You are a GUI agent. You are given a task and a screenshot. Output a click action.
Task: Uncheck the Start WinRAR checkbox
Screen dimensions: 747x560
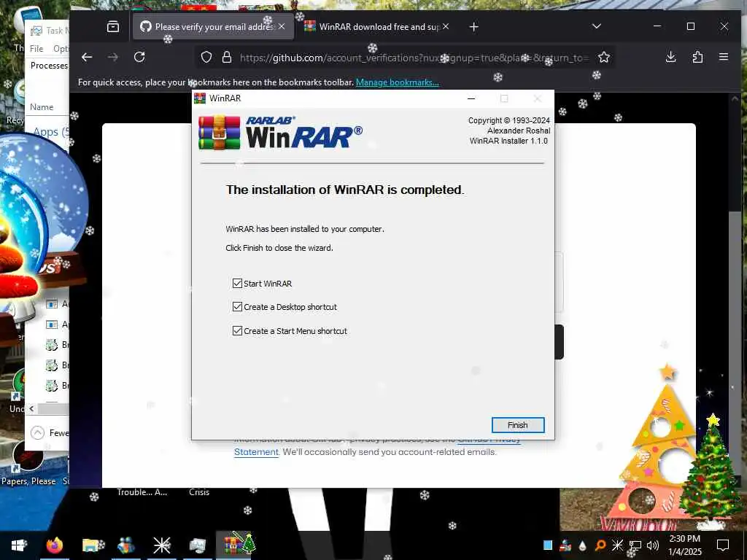coord(237,284)
